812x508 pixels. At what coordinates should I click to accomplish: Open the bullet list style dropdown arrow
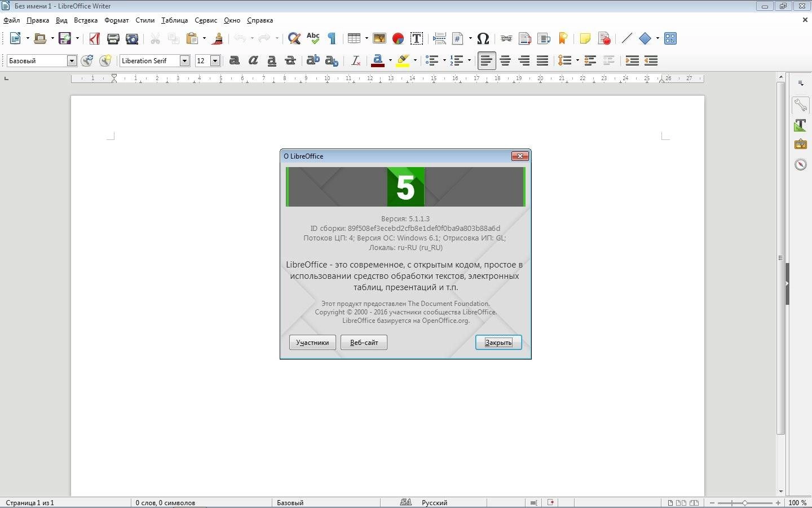(x=444, y=60)
